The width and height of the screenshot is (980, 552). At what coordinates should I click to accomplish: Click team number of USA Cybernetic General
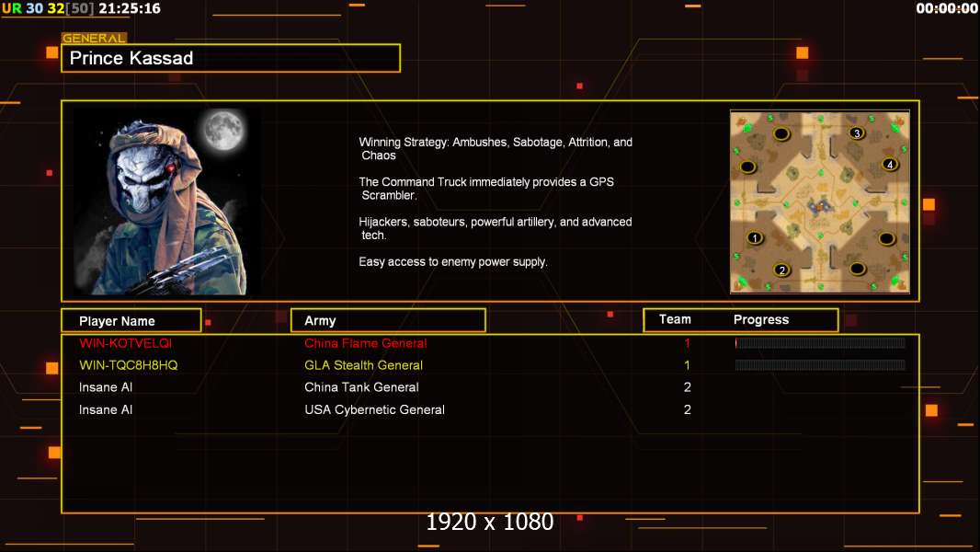click(x=688, y=410)
